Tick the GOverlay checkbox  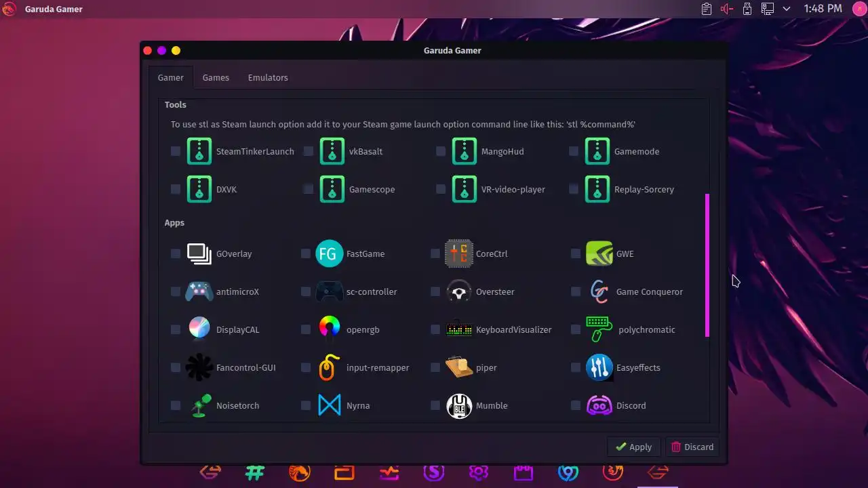pyautogui.click(x=176, y=253)
